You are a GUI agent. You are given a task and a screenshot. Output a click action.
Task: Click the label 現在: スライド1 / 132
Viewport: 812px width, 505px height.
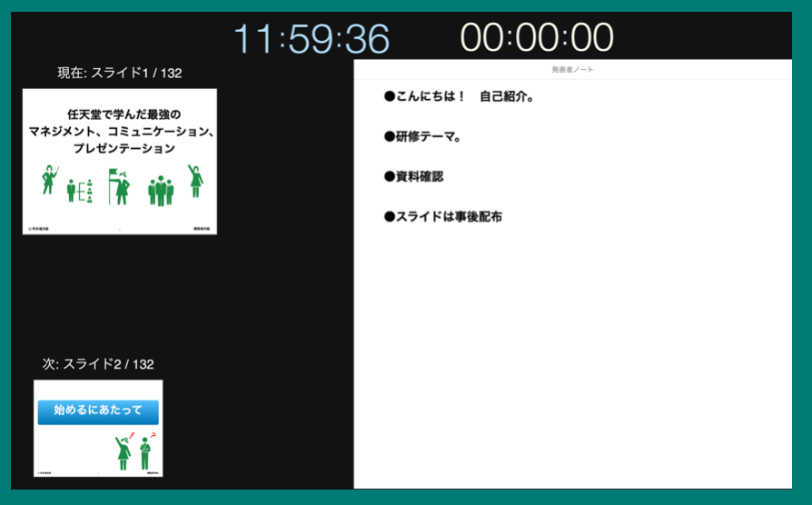120,73
